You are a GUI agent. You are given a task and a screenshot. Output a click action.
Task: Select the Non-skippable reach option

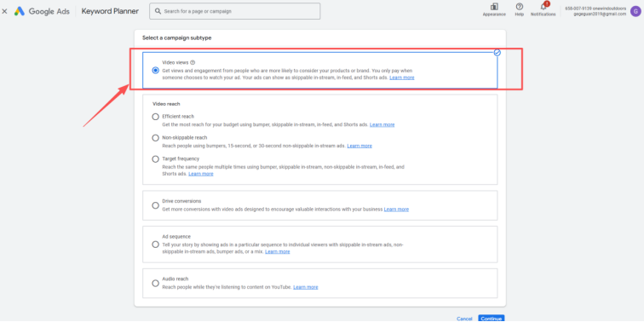[x=155, y=138]
